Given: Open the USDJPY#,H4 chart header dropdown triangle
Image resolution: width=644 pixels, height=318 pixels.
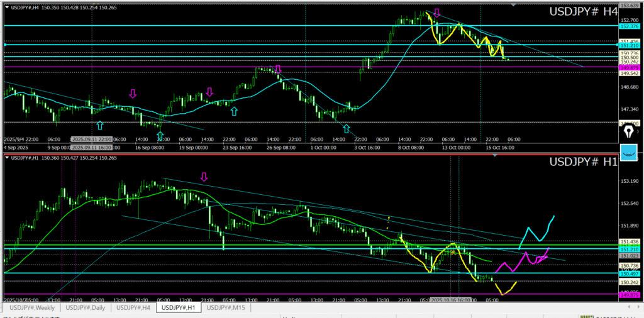Looking at the screenshot, I should [6, 6].
